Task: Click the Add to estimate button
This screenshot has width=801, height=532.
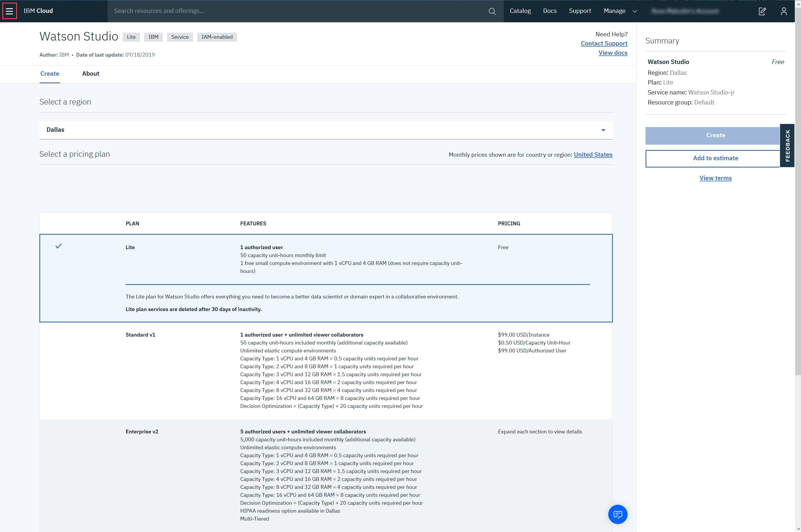Action: point(715,158)
